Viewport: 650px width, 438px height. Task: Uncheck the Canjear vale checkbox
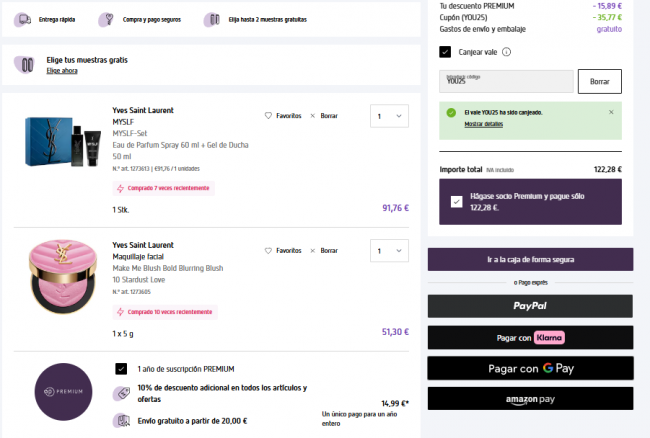[x=446, y=52]
